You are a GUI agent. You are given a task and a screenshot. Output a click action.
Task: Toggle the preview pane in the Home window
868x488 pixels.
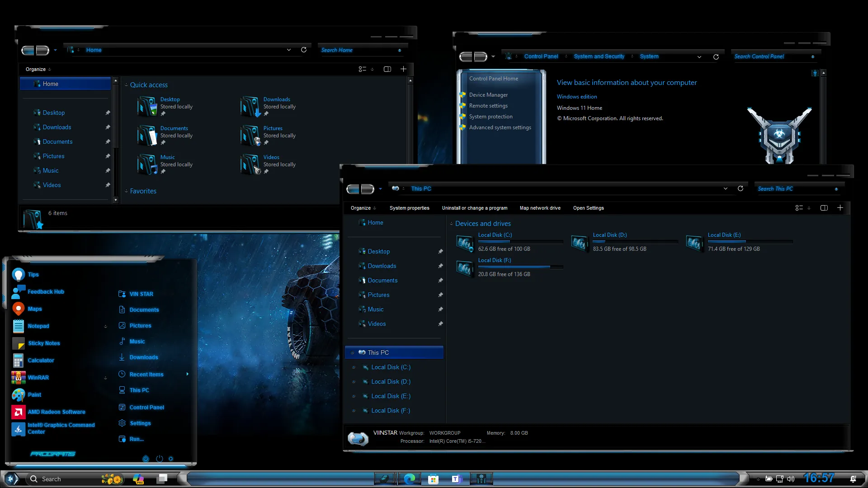pos(387,69)
